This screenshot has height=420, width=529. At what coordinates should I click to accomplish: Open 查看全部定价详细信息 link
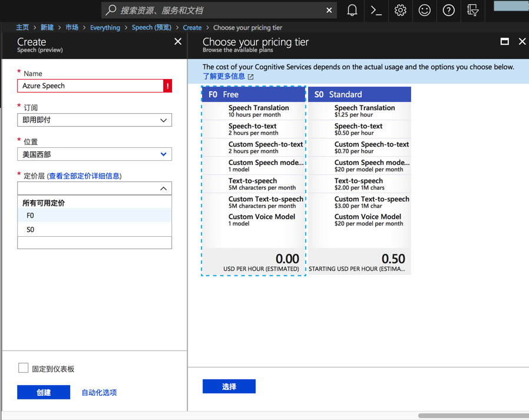(84, 176)
